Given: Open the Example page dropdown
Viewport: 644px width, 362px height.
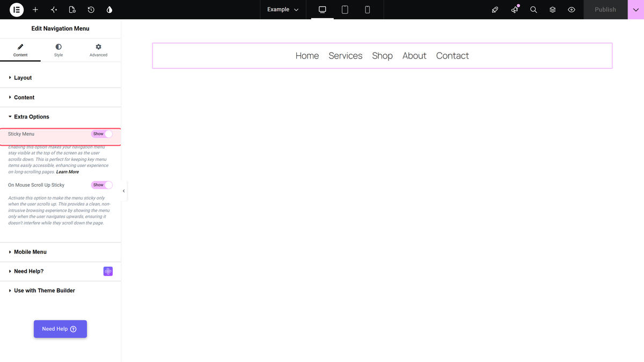Looking at the screenshot, I should coord(283,10).
